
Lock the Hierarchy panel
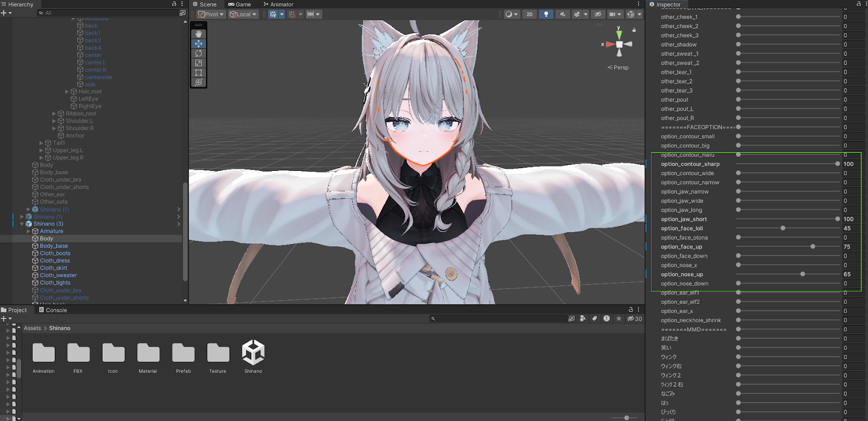[x=174, y=4]
